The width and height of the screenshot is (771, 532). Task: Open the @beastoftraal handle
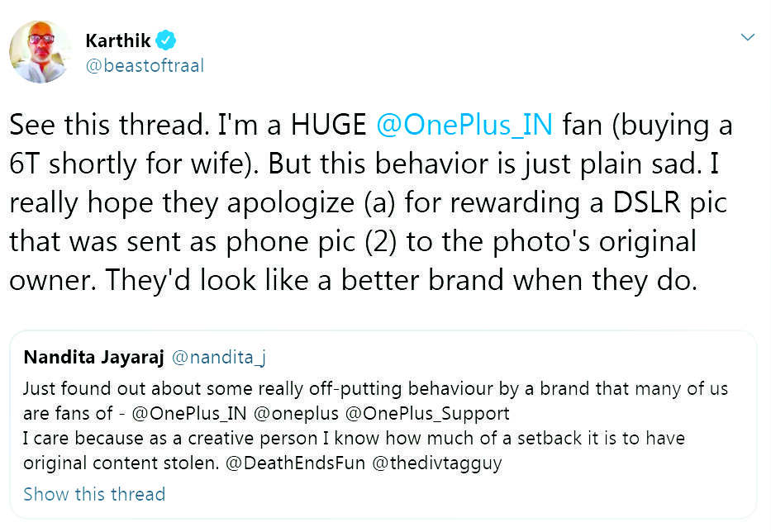pyautogui.click(x=145, y=66)
